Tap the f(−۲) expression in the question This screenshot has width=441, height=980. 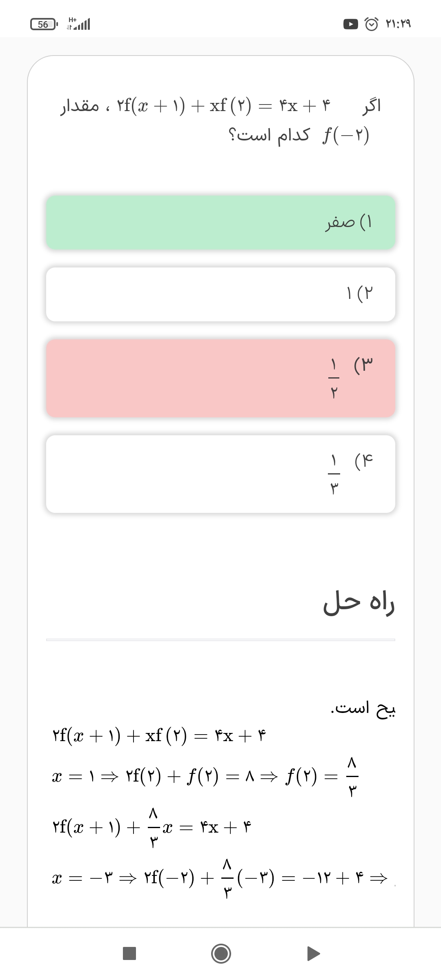point(346,135)
